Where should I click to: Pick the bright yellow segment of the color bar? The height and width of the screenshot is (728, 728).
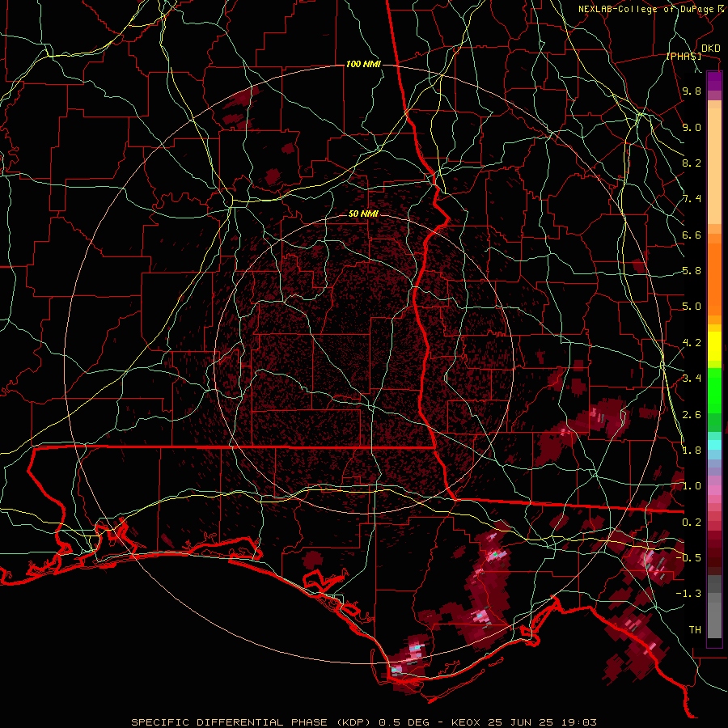pos(714,346)
